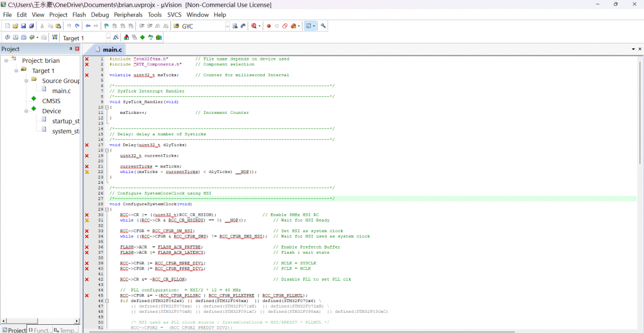Click the Translate file icon on build toolbar

[8, 37]
